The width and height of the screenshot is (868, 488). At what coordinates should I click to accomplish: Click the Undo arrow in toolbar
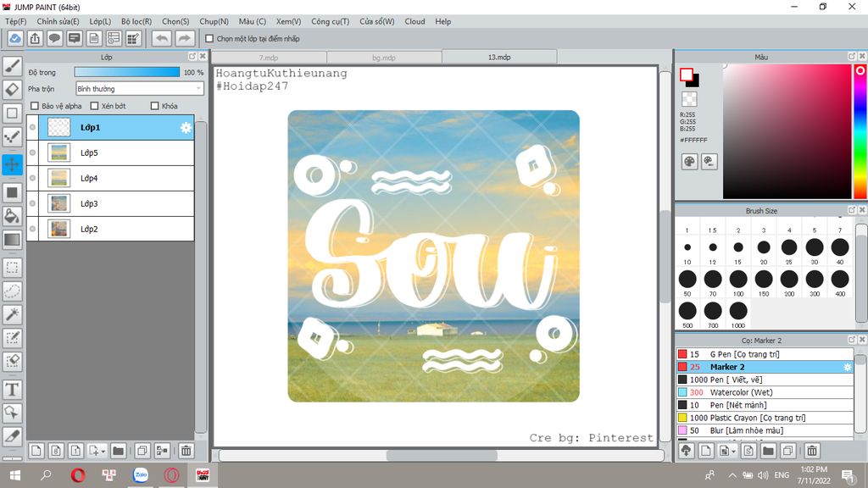click(162, 39)
